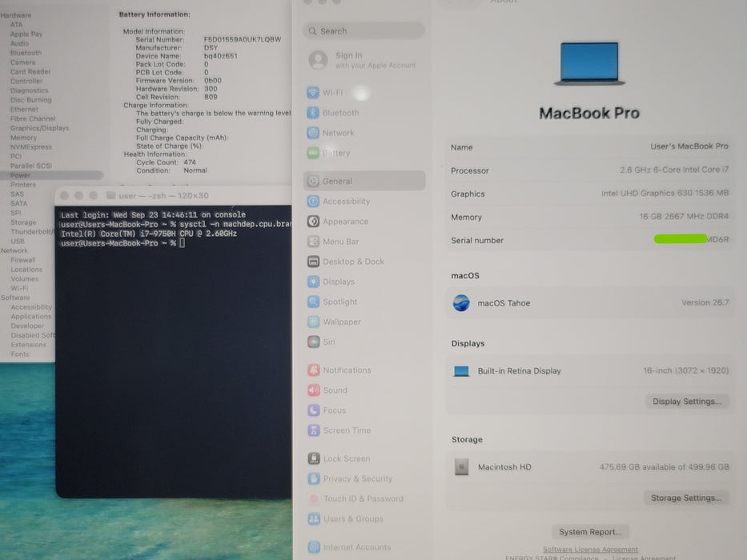The image size is (747, 560).
Task: Select Storage in System Information sidebar
Action: (23, 222)
